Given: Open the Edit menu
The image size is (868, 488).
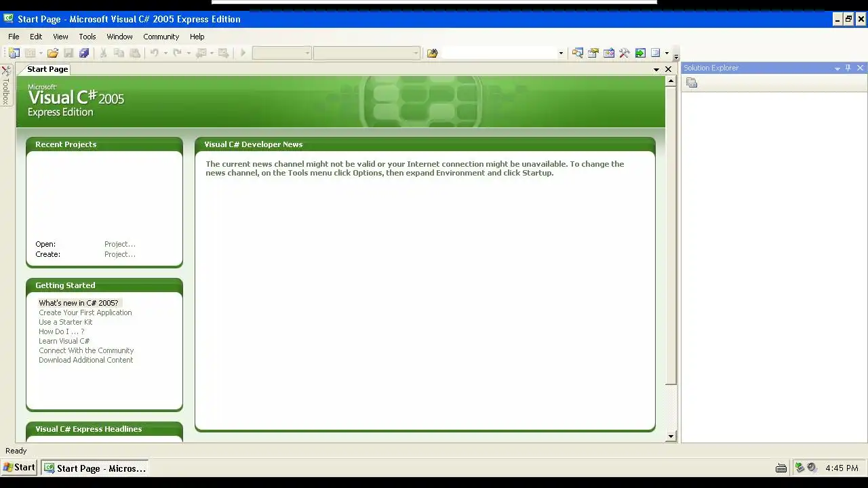Looking at the screenshot, I should (x=36, y=37).
